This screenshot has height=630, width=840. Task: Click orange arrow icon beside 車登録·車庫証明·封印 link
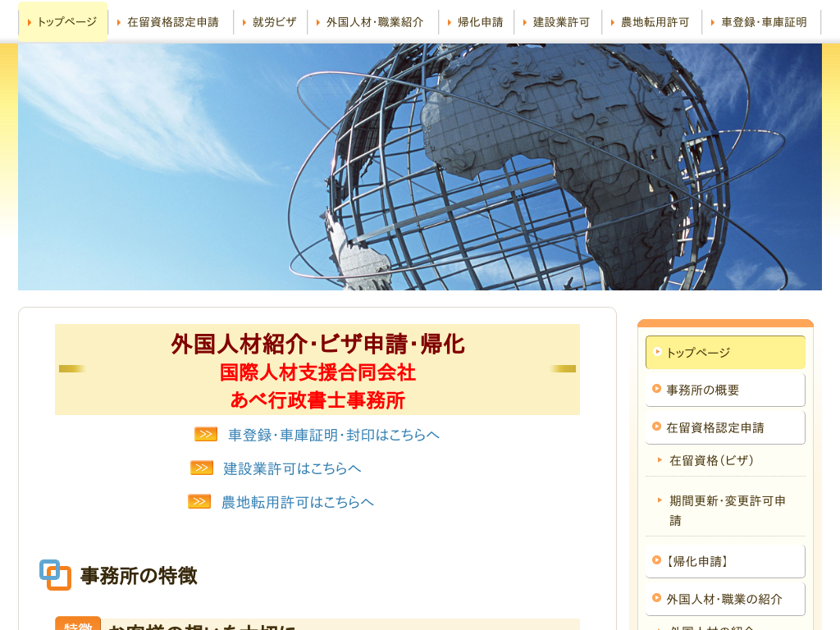tap(206, 434)
